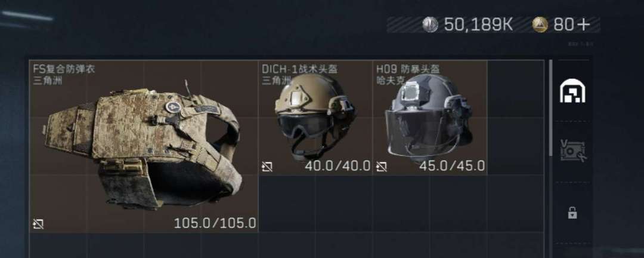Image resolution: width=644 pixels, height=258 pixels.
Task: Click the 40.0/40.0 durability value
Action: coord(338,166)
